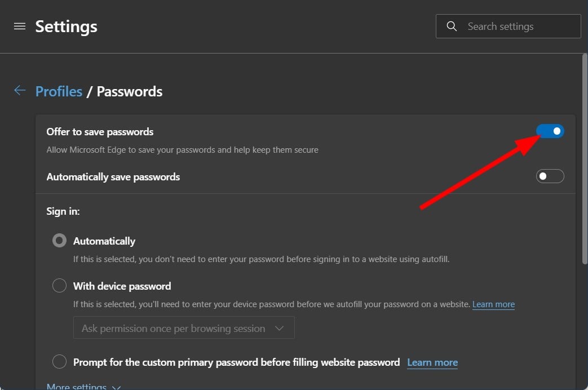588x390 pixels.
Task: Go back using the left arrow
Action: pyautogui.click(x=20, y=91)
